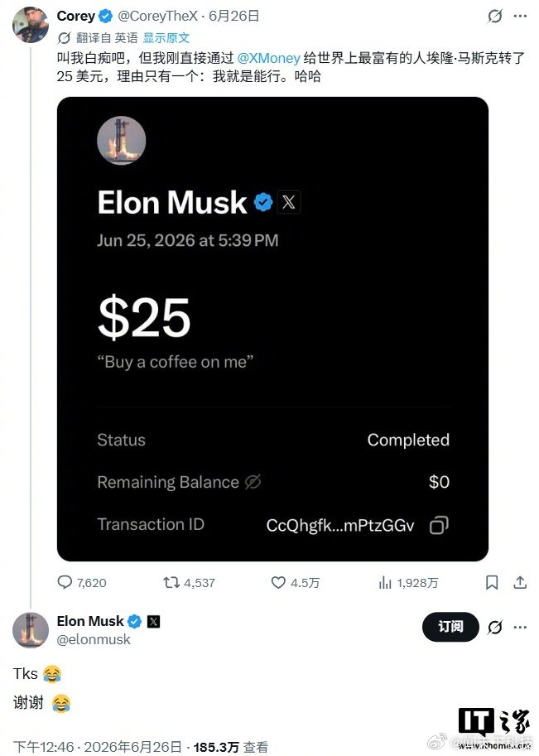
Task: Open the @XMoney mention link
Action: (x=268, y=58)
